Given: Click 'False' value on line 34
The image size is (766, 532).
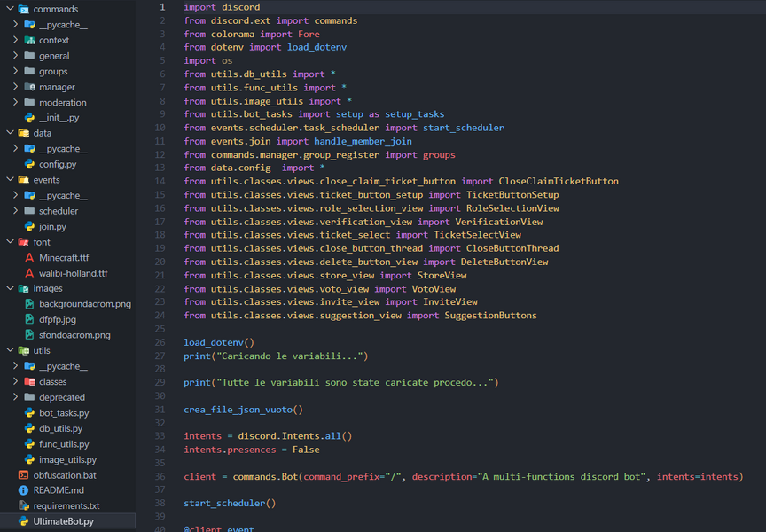Looking at the screenshot, I should pos(306,450).
